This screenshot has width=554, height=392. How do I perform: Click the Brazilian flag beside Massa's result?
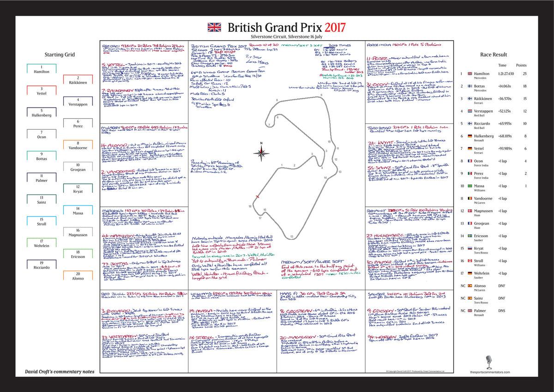coord(470,186)
